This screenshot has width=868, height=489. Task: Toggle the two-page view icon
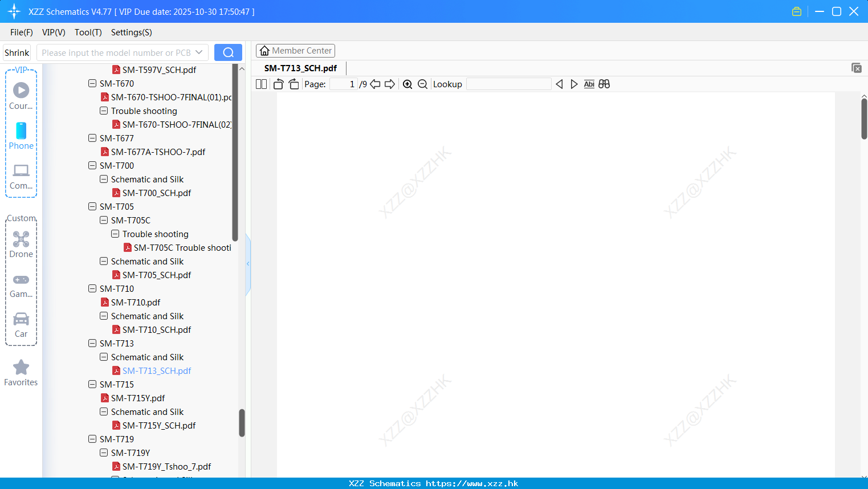(x=261, y=84)
